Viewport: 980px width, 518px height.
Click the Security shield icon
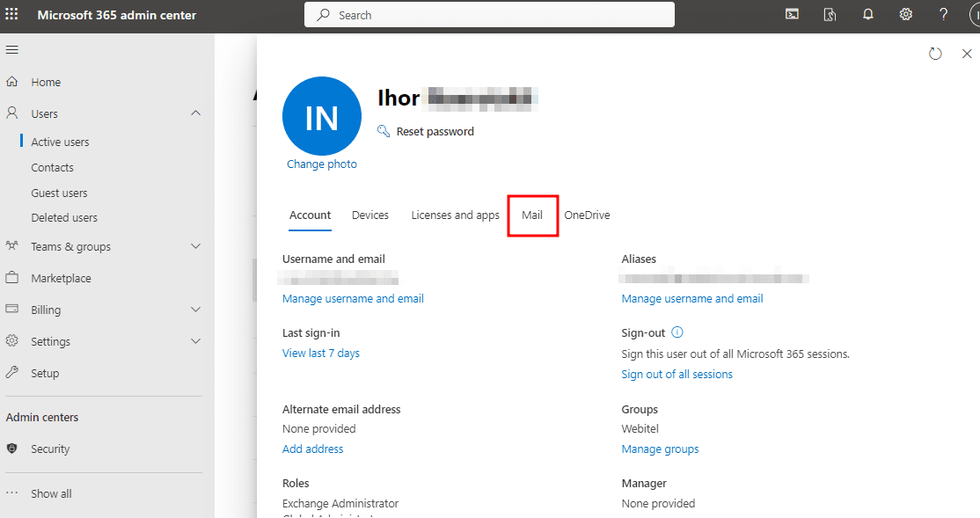coord(11,448)
